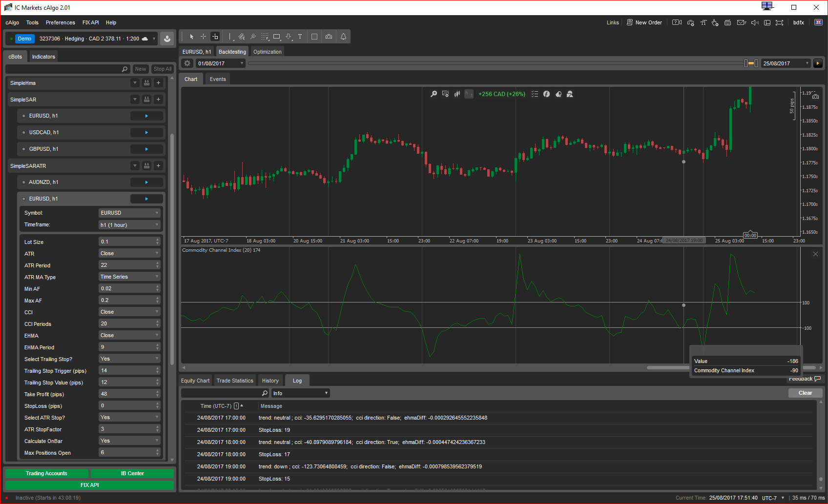Click the green FIX API button
Image resolution: width=828 pixels, height=504 pixels.
90,485
